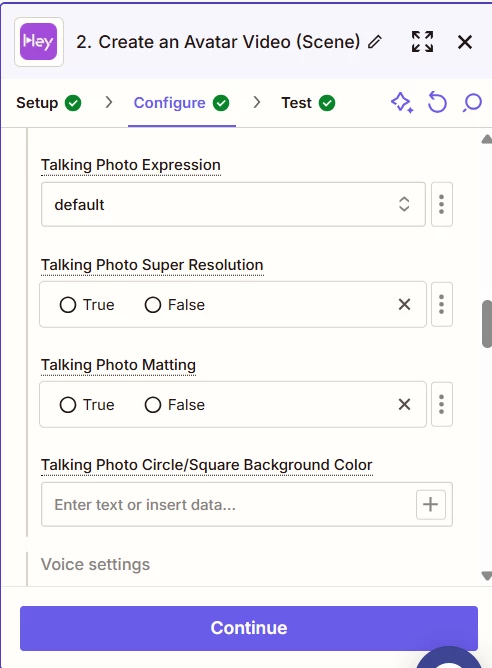Select False for Talking Photo Super Resolution
The height and width of the screenshot is (668, 492).
click(175, 305)
